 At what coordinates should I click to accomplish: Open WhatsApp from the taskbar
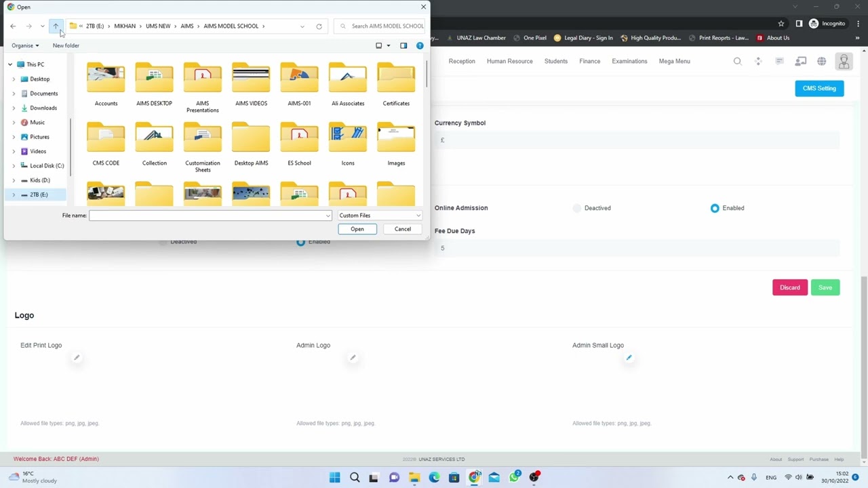point(514,477)
